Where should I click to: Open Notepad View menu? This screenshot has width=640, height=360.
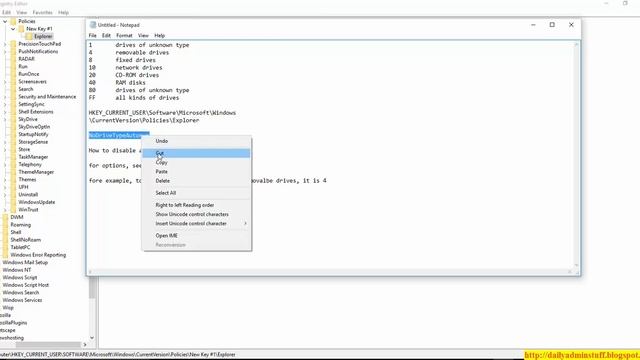(143, 36)
